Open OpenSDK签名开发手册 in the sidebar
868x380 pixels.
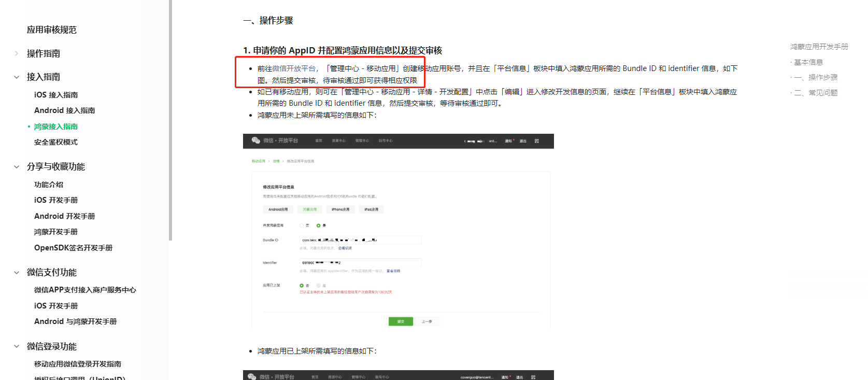(74, 248)
